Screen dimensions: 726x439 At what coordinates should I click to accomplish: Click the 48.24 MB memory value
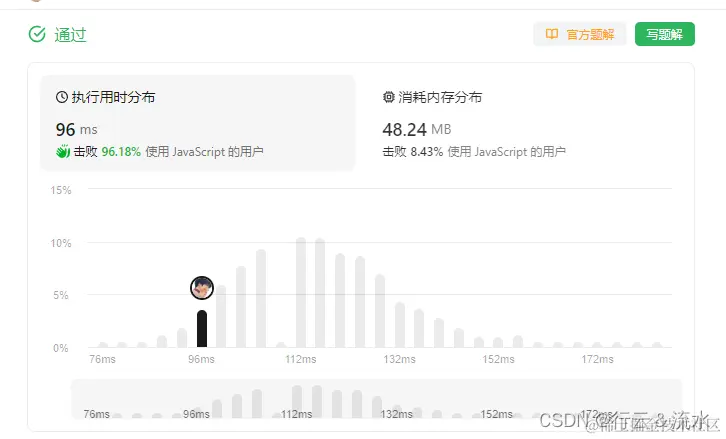[416, 130]
